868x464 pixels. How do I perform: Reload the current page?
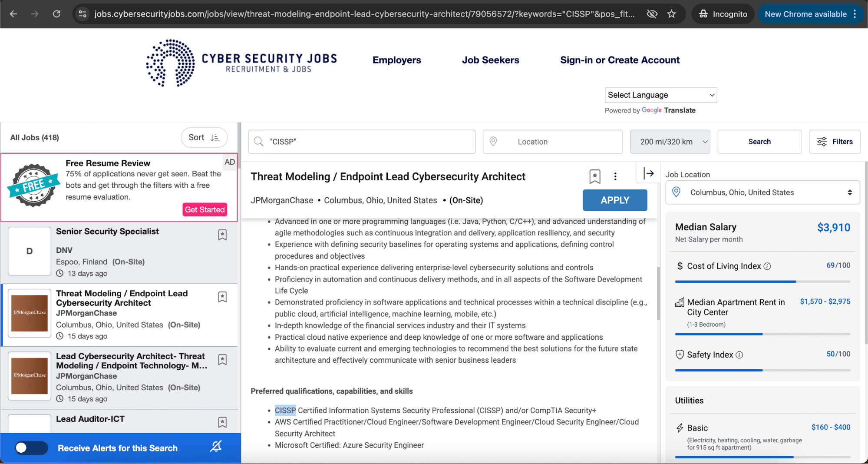pos(56,14)
